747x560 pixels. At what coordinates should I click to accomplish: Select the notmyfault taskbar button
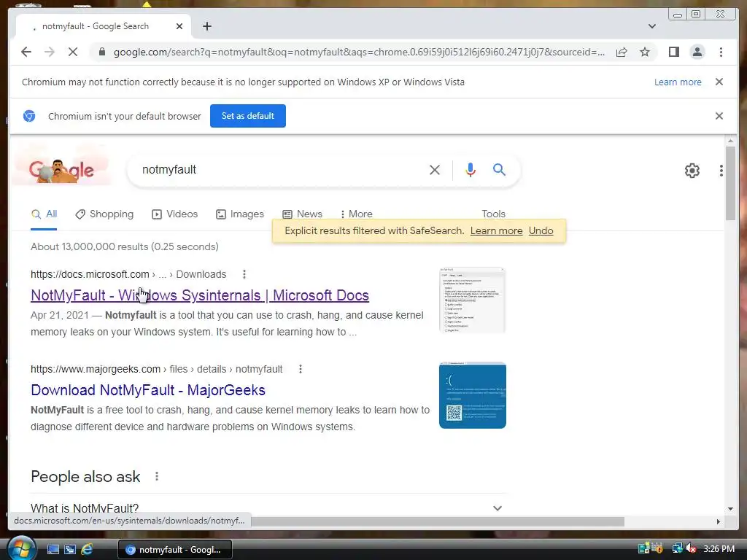tap(175, 550)
